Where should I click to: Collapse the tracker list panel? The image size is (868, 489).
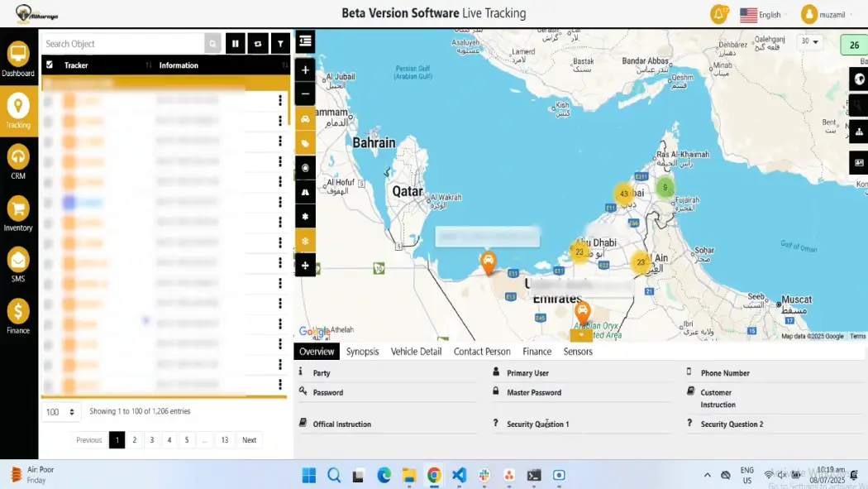click(305, 41)
